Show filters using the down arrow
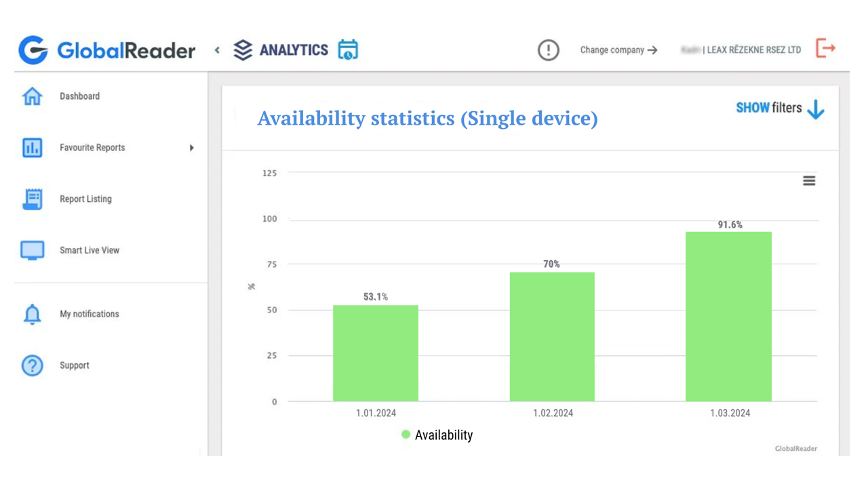Image resolution: width=868 pixels, height=488 pixels. [816, 109]
